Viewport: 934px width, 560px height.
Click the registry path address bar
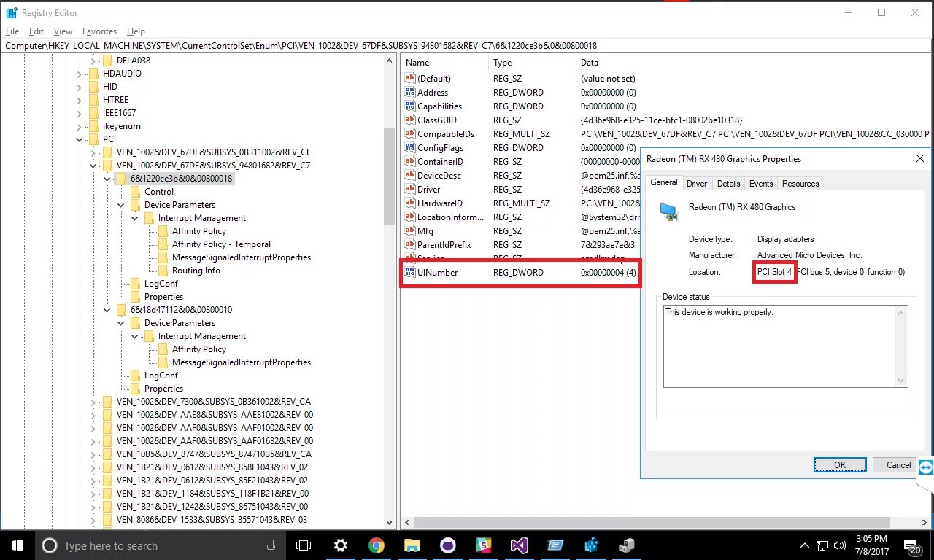click(467, 45)
